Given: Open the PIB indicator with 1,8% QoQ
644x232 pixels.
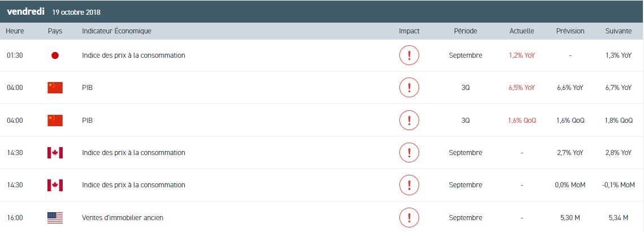Looking at the screenshot, I should 87,120.
